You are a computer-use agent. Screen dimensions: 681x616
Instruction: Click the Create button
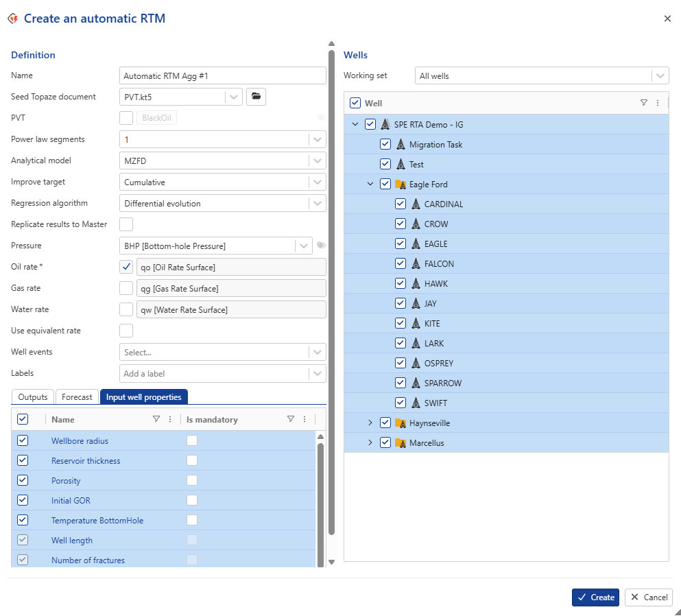click(595, 597)
